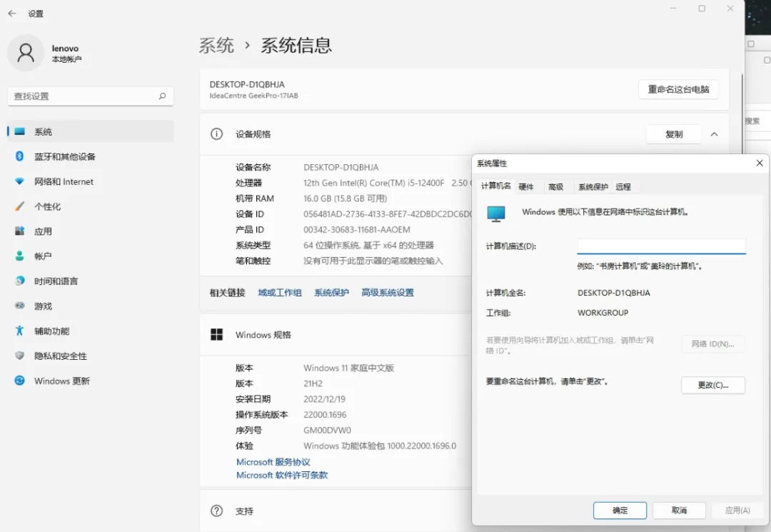Viewport: 771px width, 532px height.
Task: Click the 时间和语言 globe icon
Action: 20,281
